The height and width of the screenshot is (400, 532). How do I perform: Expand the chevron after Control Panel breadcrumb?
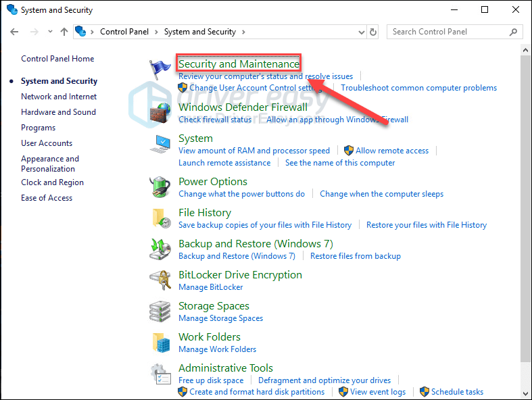point(156,32)
